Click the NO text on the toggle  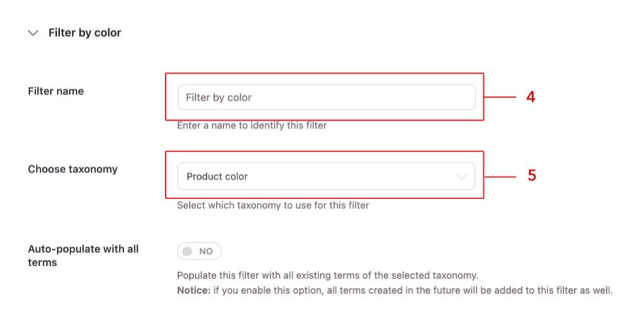(206, 251)
